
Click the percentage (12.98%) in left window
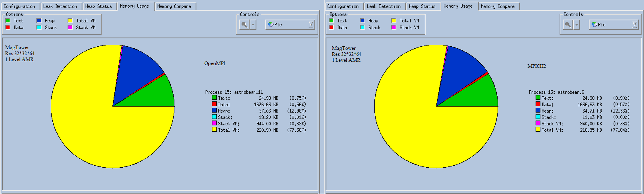[296, 111]
